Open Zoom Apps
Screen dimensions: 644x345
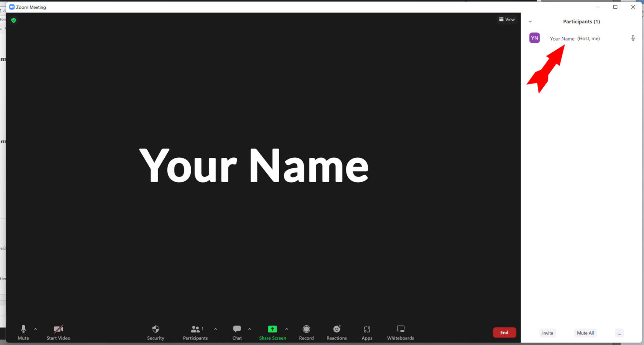[367, 332]
